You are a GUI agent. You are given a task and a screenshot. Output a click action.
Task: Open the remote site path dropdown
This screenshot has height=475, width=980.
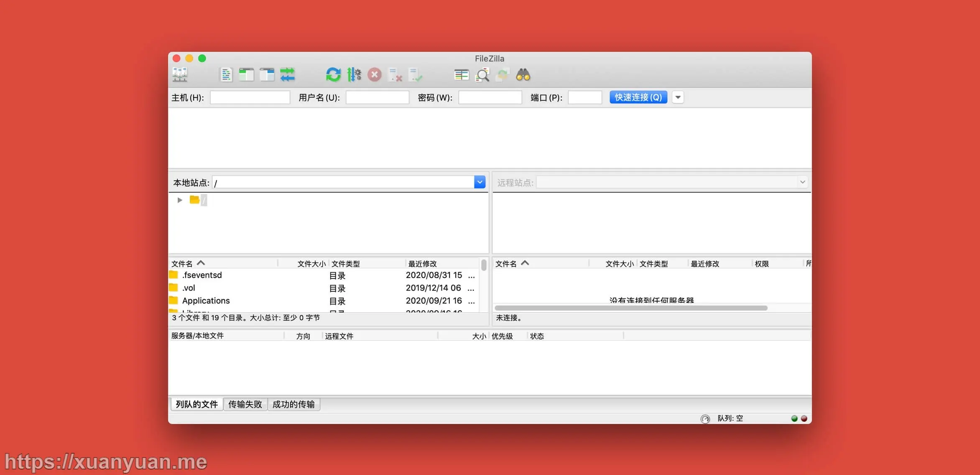point(802,182)
